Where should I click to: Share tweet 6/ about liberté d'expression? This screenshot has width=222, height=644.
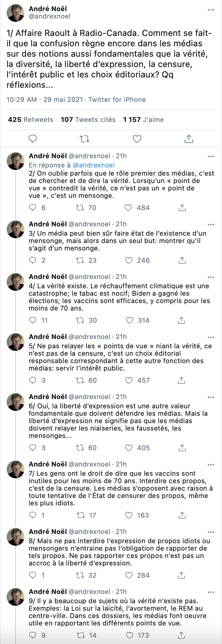click(x=182, y=448)
